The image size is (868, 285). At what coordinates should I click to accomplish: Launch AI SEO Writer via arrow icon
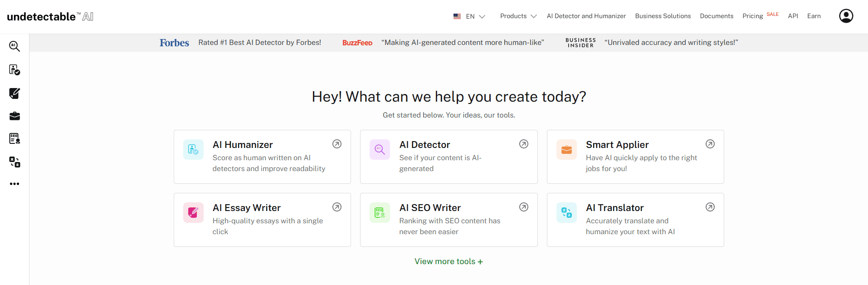[524, 207]
